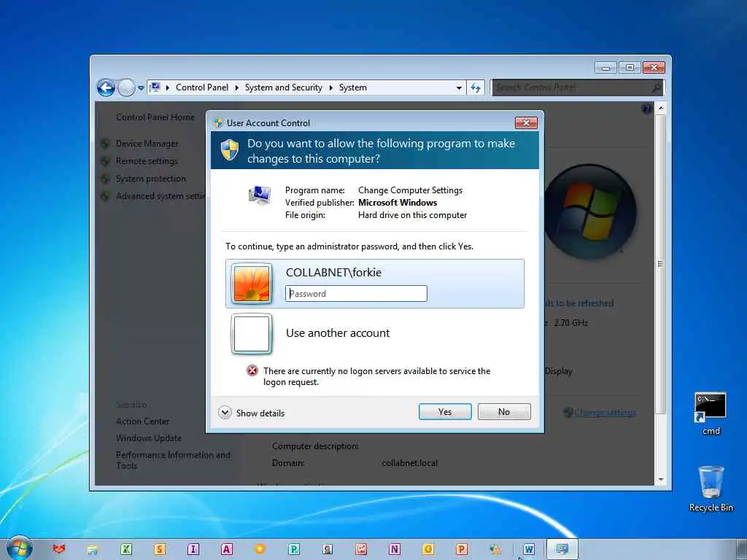Click the Microsoft Windows verified publisher text

click(x=398, y=203)
